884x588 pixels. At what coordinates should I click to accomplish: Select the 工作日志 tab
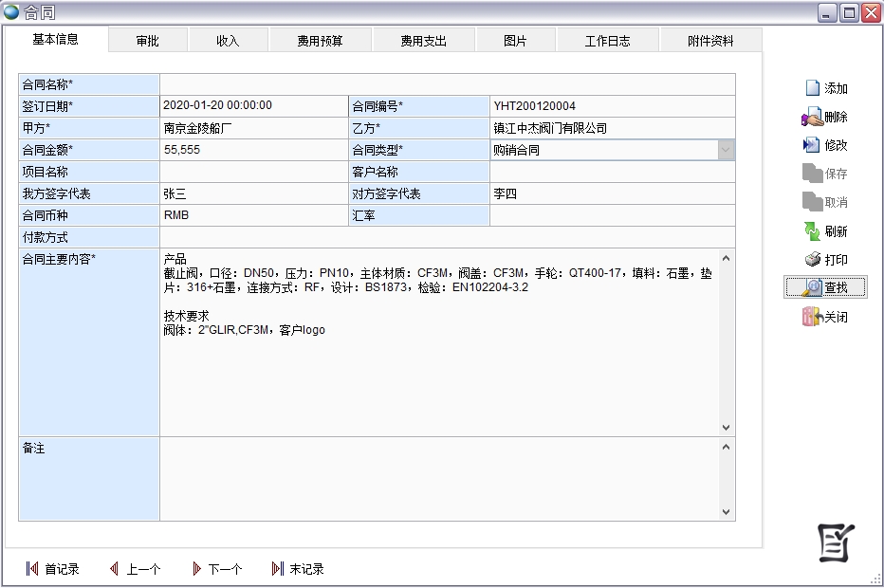[x=607, y=41]
